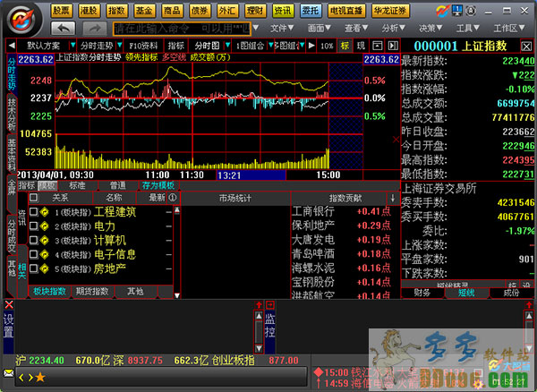Image resolution: width=537 pixels, height=392 pixels.
Task: Check the box for 工程建筑 row
Action: click(x=33, y=212)
